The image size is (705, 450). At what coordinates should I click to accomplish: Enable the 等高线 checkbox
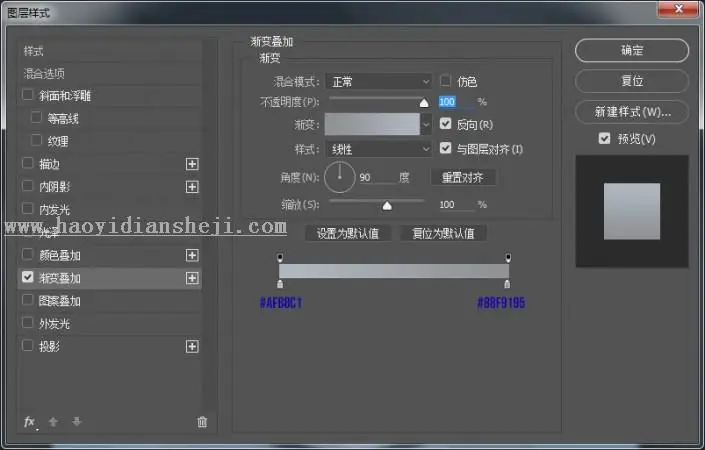[x=36, y=117]
